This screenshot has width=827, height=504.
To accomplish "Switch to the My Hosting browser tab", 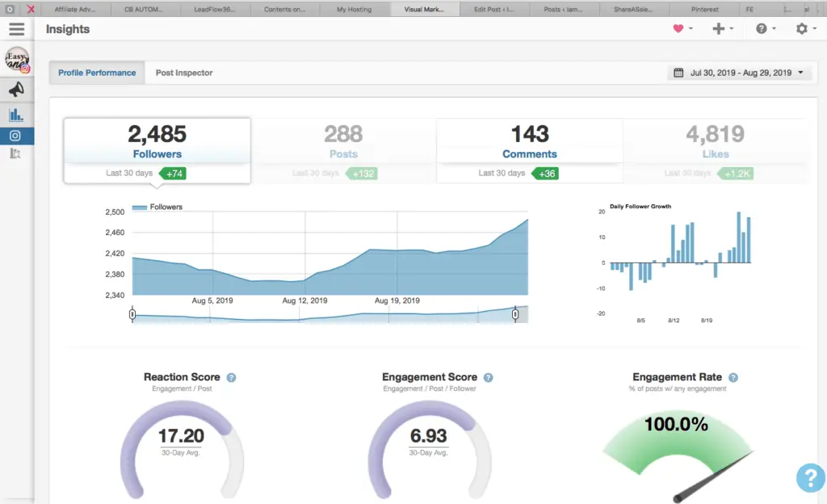I will [x=354, y=9].
